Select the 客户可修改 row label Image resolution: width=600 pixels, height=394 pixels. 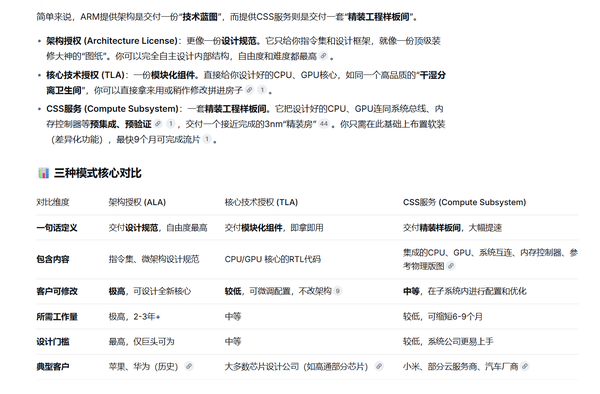coord(57,291)
